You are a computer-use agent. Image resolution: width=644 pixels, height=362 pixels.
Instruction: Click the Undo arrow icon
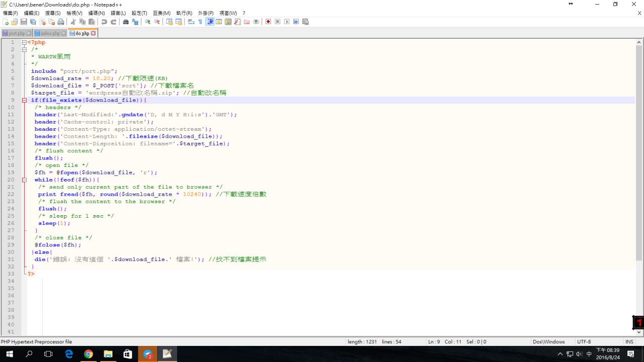pyautogui.click(x=104, y=22)
